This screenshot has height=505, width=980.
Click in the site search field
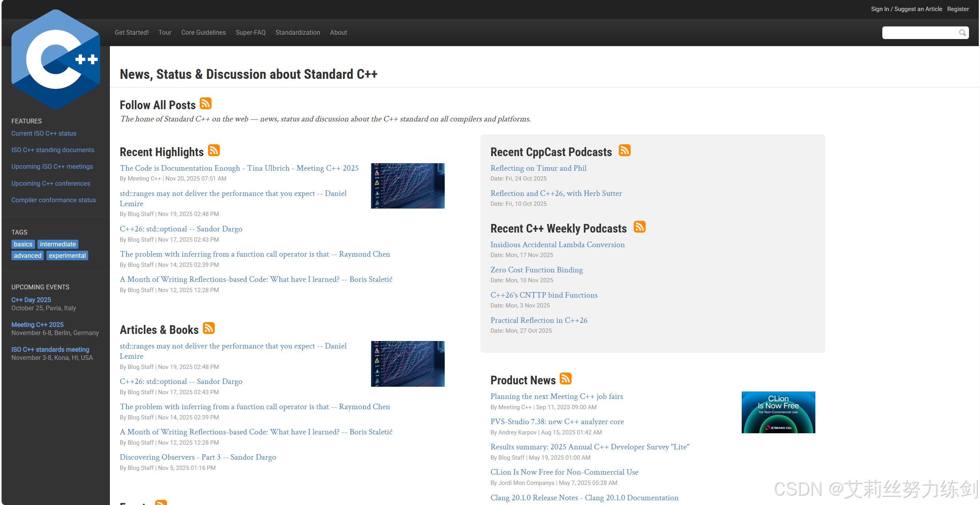(920, 33)
